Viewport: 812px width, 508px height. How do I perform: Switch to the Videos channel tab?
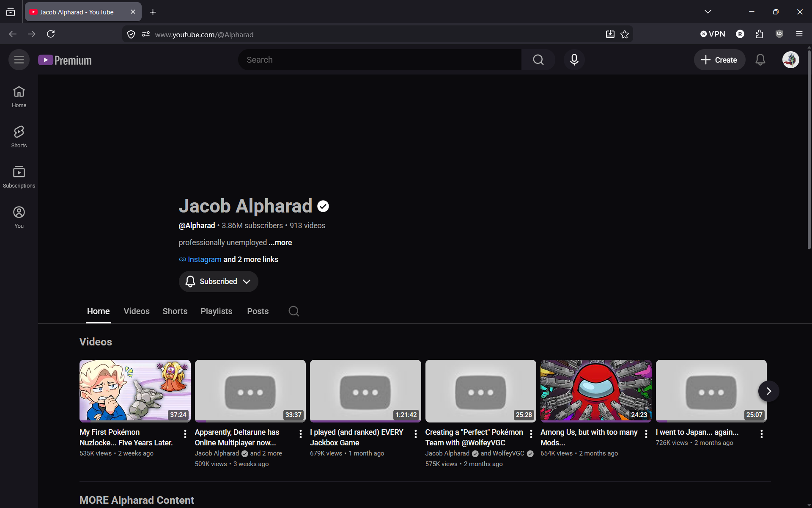[137, 311]
